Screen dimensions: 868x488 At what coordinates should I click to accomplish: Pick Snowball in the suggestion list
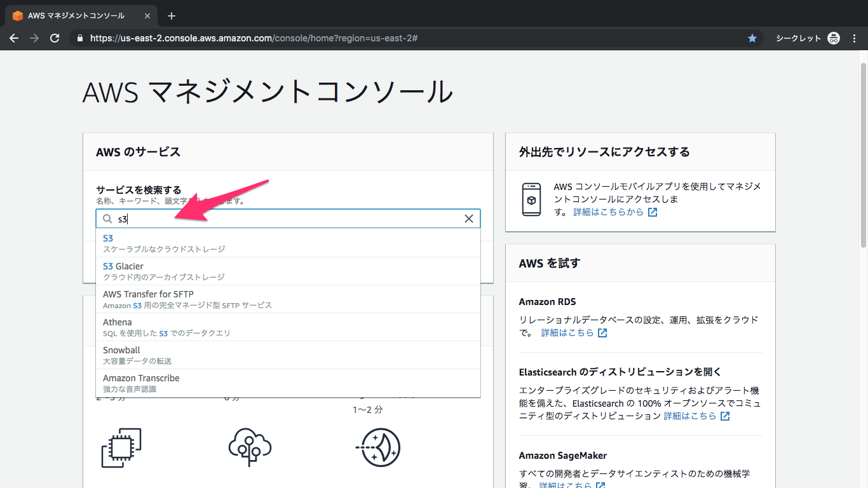pyautogui.click(x=288, y=355)
